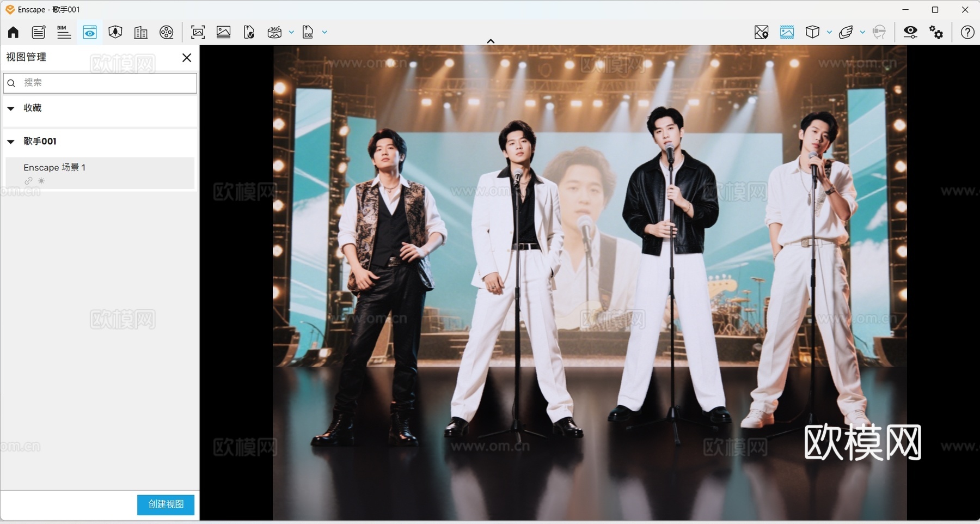Click the 360 panorama render icon
The width and height of the screenshot is (980, 524).
tap(274, 32)
